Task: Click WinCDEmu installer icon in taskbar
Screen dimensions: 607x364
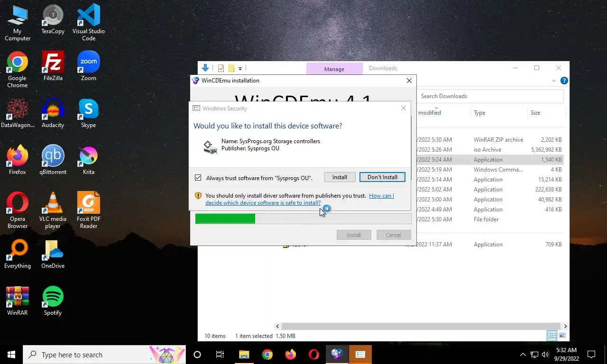Action: [337, 355]
